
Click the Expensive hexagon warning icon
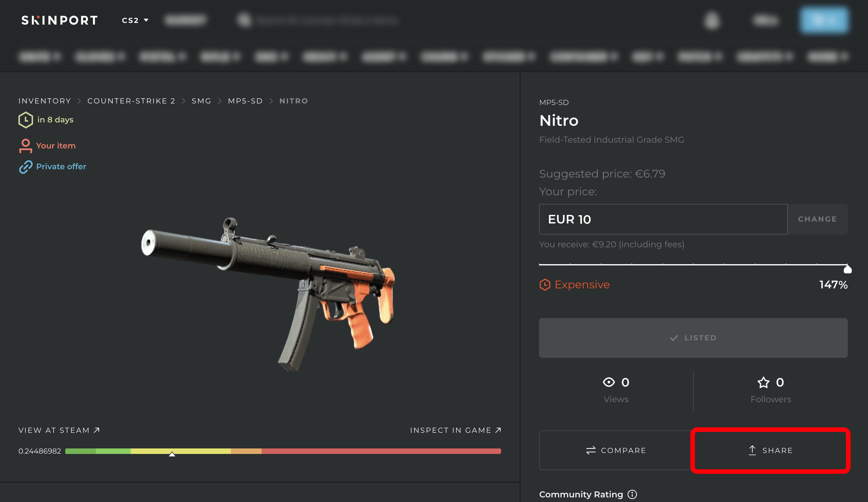545,285
